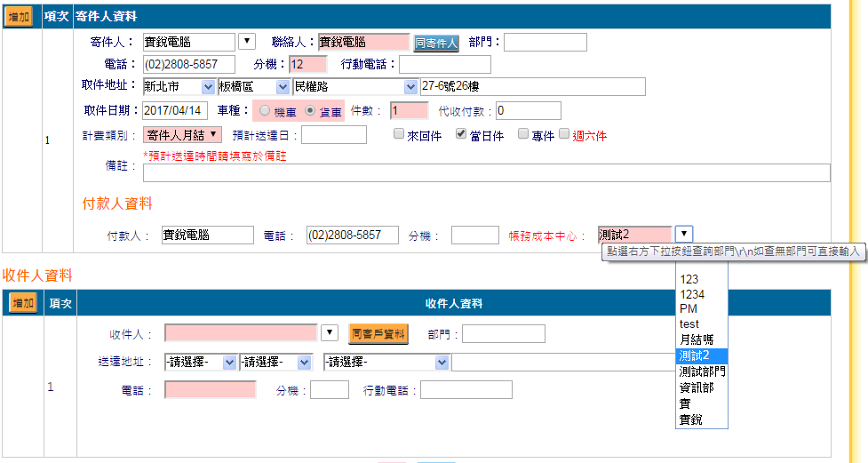
Task: Open the 收件人 dropdown arrow
Action: (330, 333)
